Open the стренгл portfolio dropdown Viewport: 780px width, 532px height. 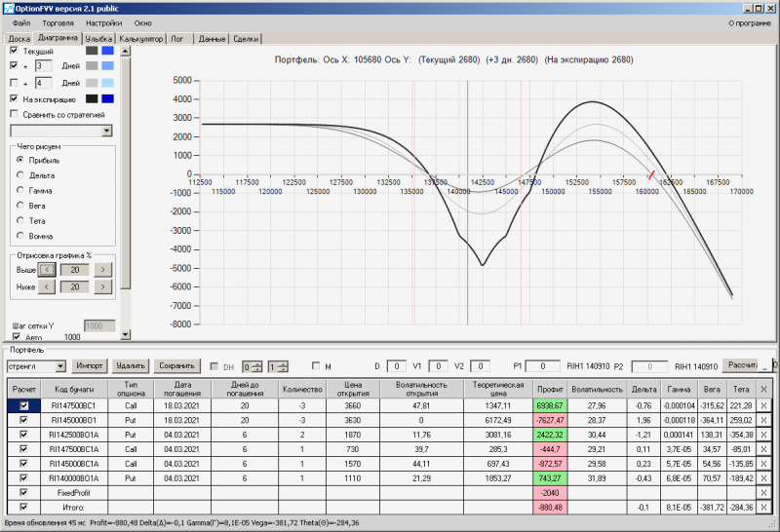60,366
